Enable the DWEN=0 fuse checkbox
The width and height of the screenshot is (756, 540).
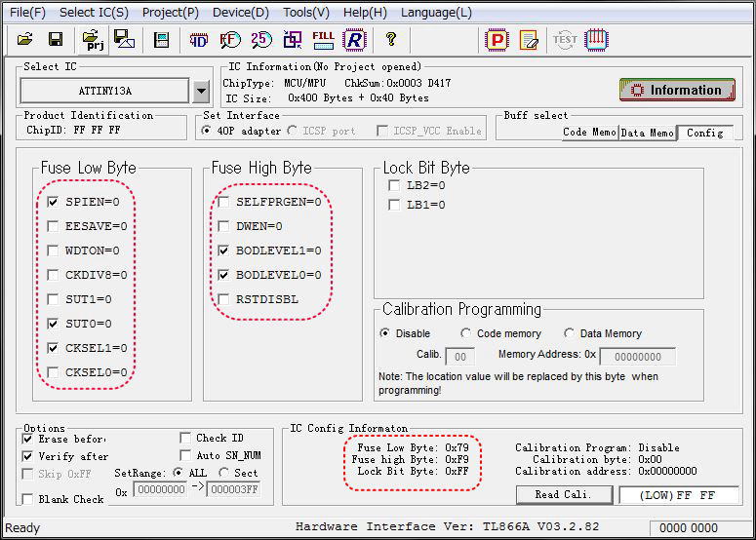(x=223, y=226)
